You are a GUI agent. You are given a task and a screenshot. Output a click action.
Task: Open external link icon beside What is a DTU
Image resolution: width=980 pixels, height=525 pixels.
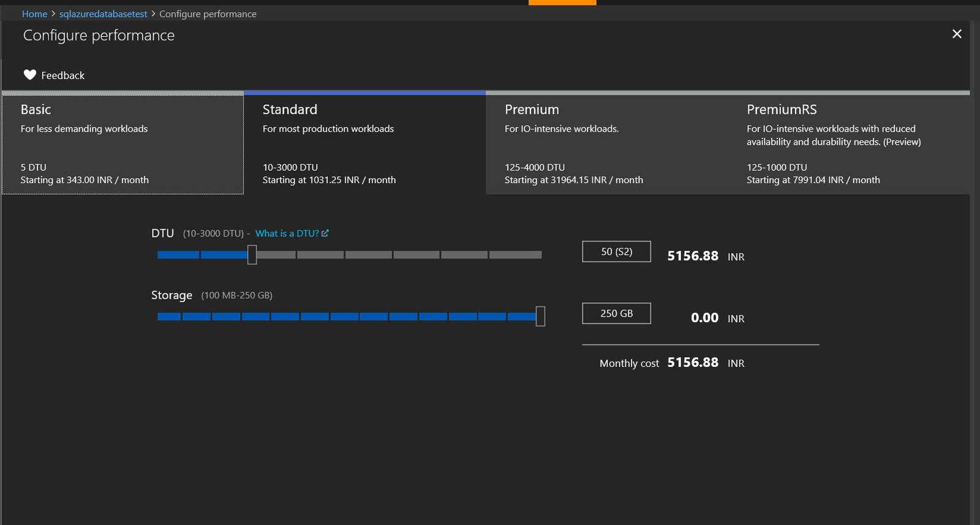click(x=325, y=233)
